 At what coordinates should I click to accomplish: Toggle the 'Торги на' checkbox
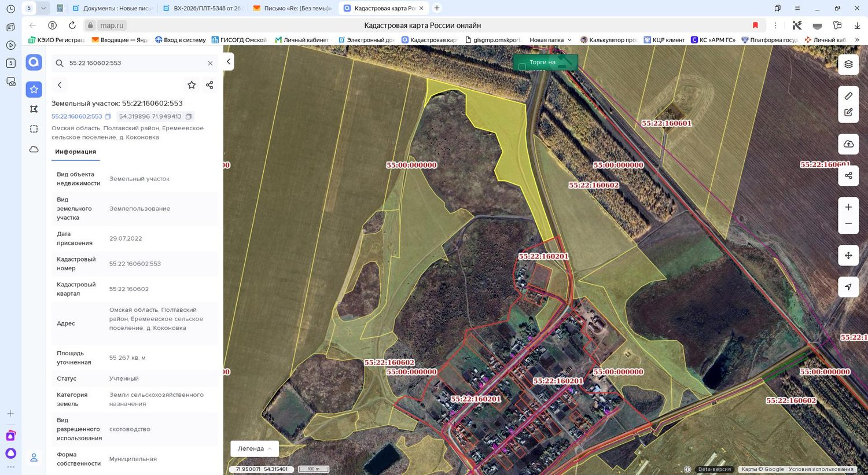point(522,67)
